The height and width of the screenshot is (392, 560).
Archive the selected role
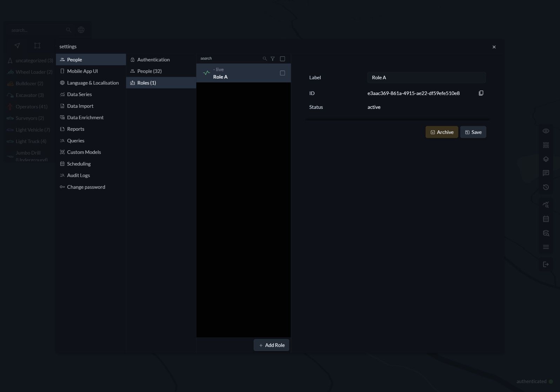point(442,132)
